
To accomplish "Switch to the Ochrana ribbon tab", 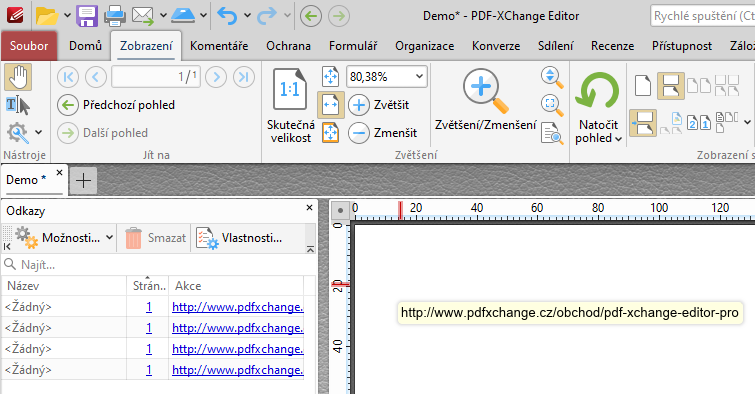I will point(288,46).
